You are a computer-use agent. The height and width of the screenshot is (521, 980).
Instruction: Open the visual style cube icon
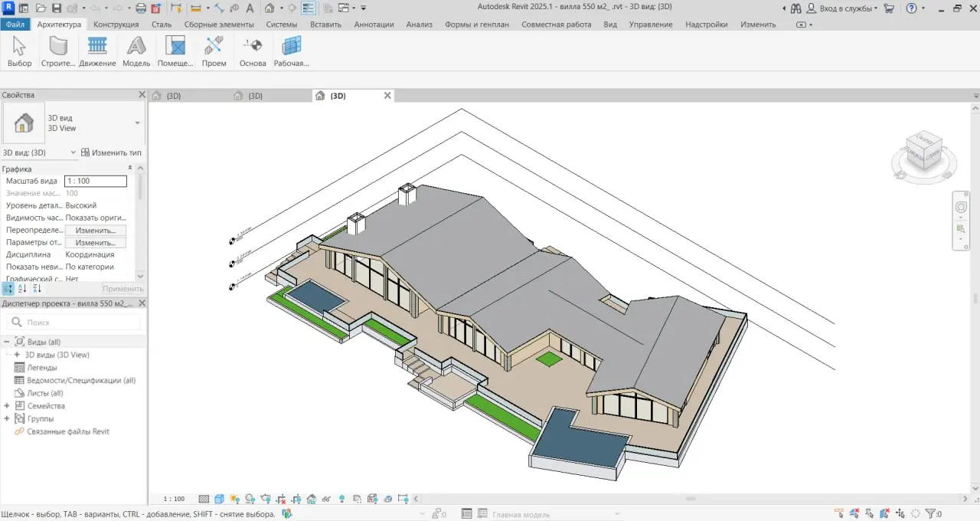[x=219, y=499]
